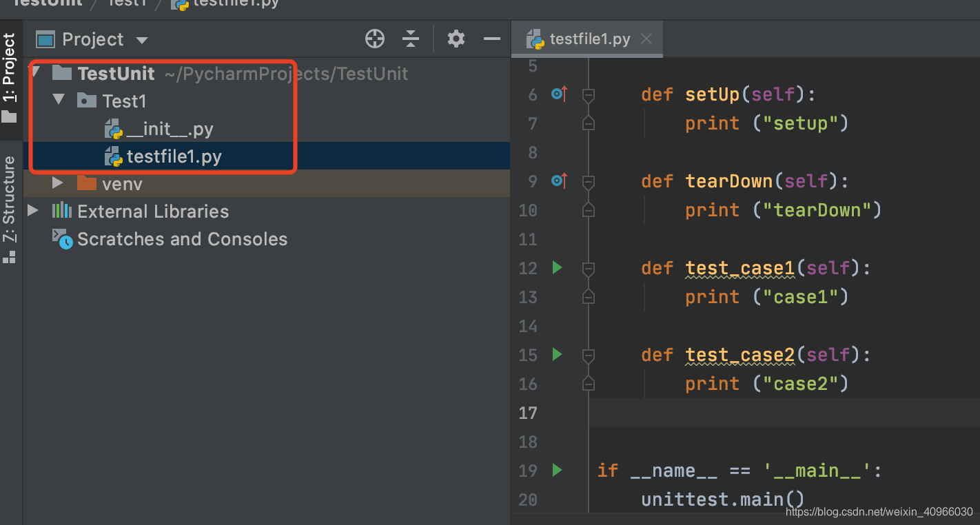Fold the test_case1 method at line 12
This screenshot has width=980, height=525.
588,269
